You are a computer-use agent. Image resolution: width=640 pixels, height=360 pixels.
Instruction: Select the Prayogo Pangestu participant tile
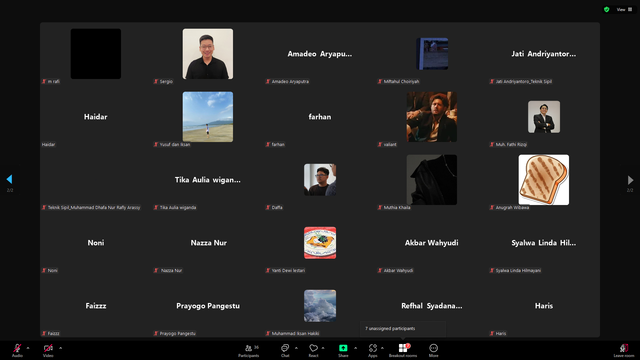[x=208, y=306]
